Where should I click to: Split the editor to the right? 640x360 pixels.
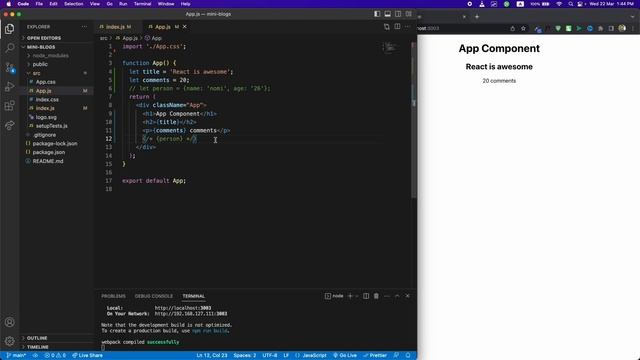[397, 27]
